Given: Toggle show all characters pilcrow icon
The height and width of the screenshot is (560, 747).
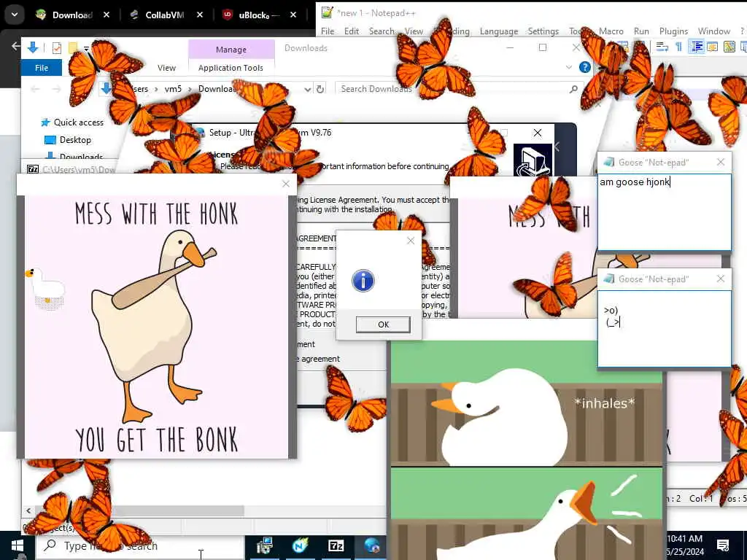Looking at the screenshot, I should coord(679,47).
